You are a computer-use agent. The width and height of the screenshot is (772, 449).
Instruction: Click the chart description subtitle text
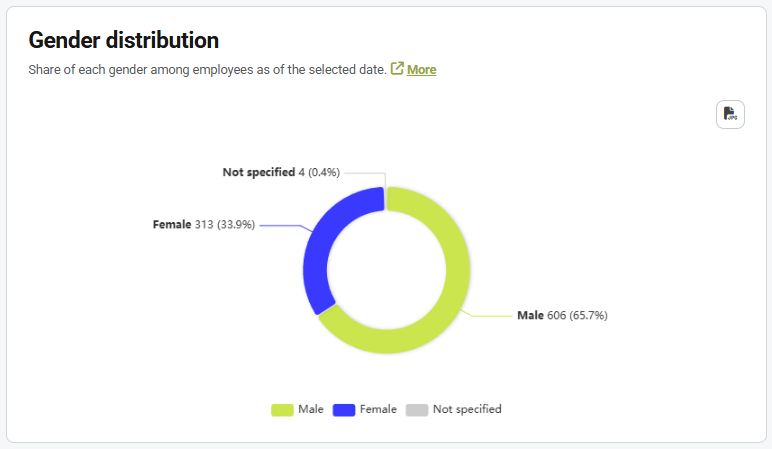pyautogui.click(x=207, y=70)
